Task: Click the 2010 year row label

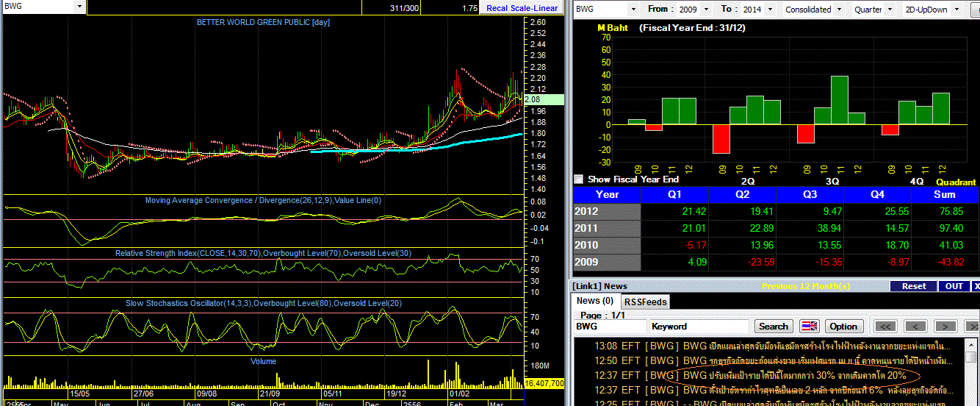Action: pos(607,245)
